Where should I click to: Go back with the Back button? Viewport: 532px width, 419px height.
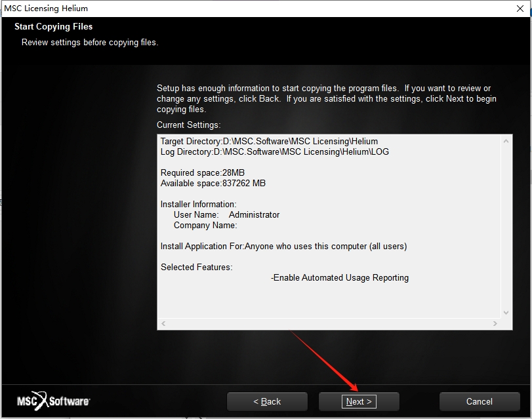[x=267, y=401]
